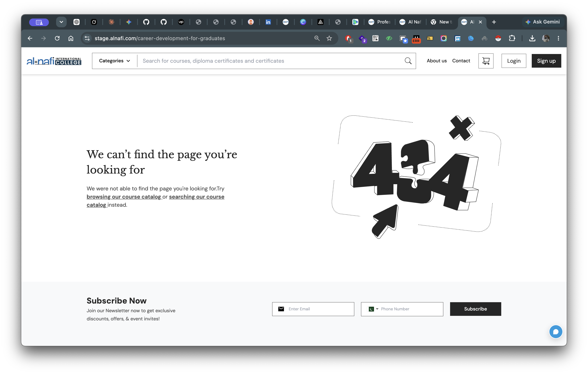Open the blue chat bubble widget
Screen dimensions: 588x374
[556, 332]
